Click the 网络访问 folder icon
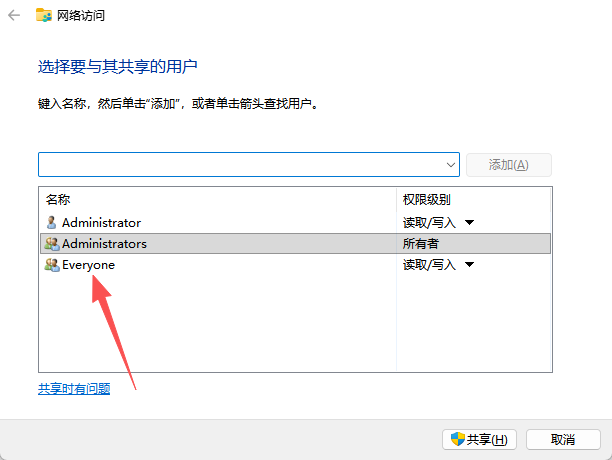 [x=44, y=15]
